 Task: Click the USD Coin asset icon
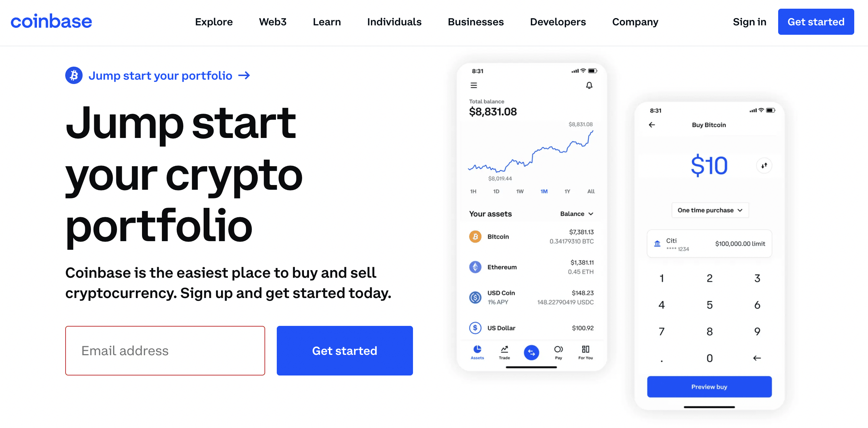474,297
